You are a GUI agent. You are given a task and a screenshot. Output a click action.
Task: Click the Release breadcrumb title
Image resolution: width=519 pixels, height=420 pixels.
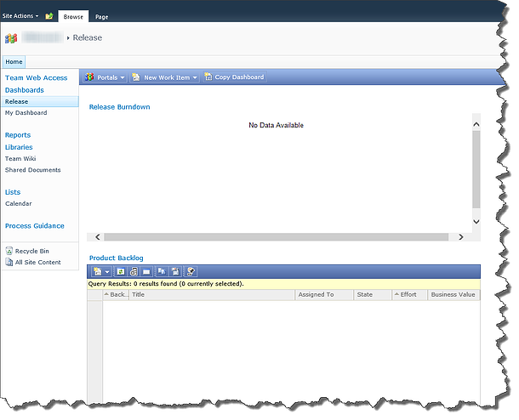(x=88, y=37)
